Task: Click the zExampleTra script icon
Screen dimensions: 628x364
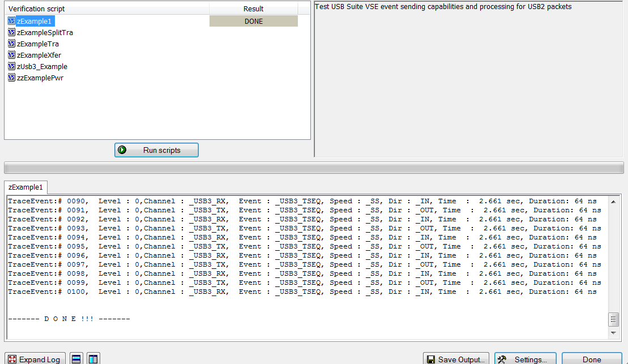Action: tap(12, 44)
